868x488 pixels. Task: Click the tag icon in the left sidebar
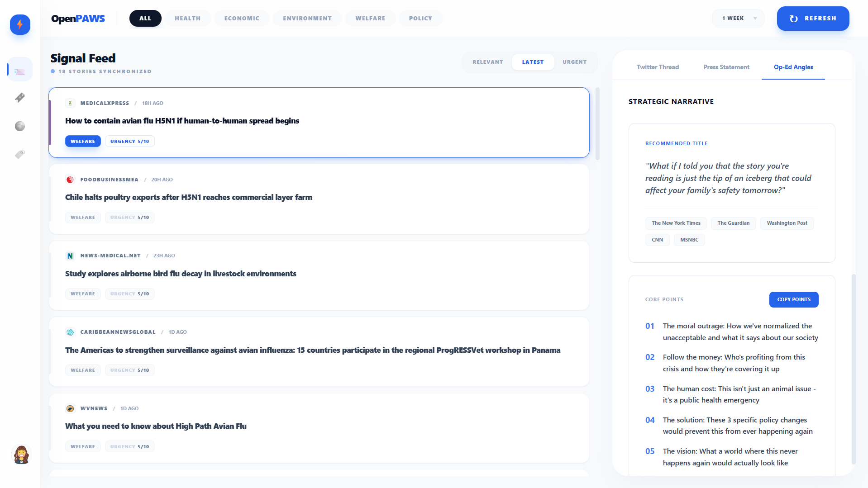click(19, 154)
